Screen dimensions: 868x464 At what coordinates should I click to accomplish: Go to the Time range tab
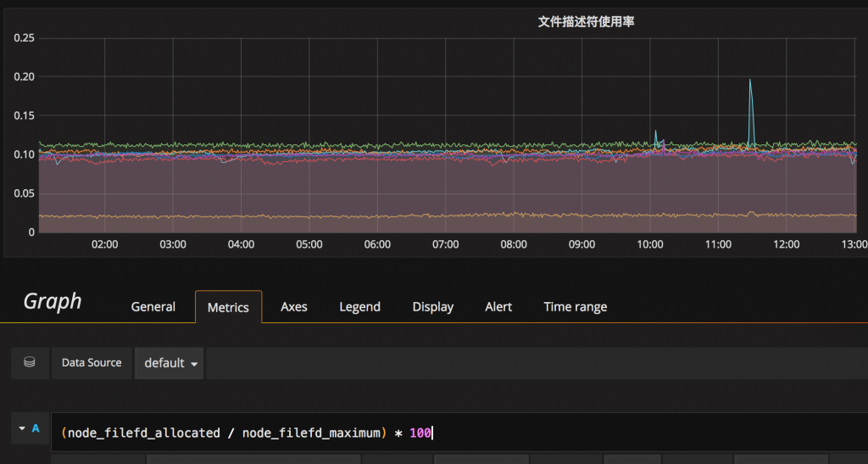(576, 307)
